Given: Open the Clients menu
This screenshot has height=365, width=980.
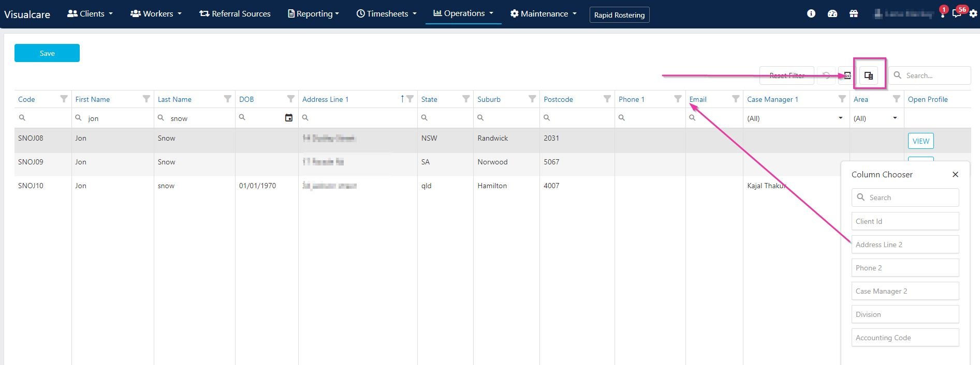Looking at the screenshot, I should coord(90,14).
